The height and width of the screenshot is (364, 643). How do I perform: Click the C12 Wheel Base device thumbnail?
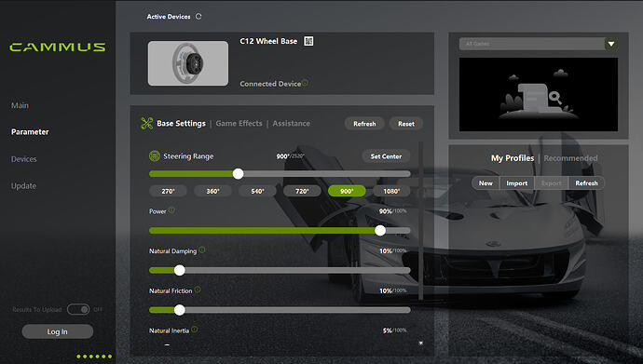(x=188, y=63)
